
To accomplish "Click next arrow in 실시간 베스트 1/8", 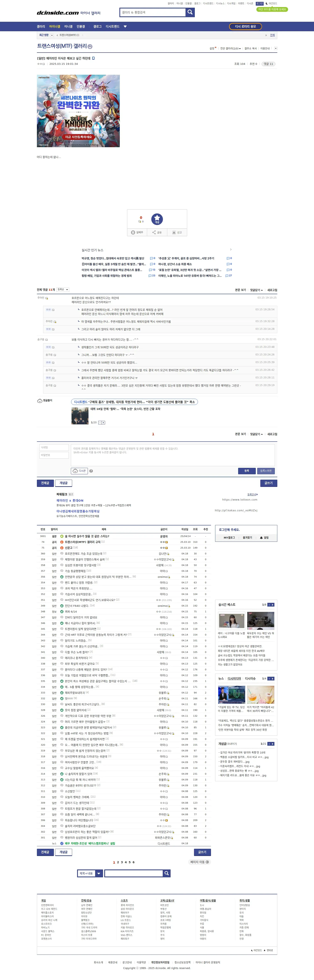I will pyautogui.click(x=273, y=604).
